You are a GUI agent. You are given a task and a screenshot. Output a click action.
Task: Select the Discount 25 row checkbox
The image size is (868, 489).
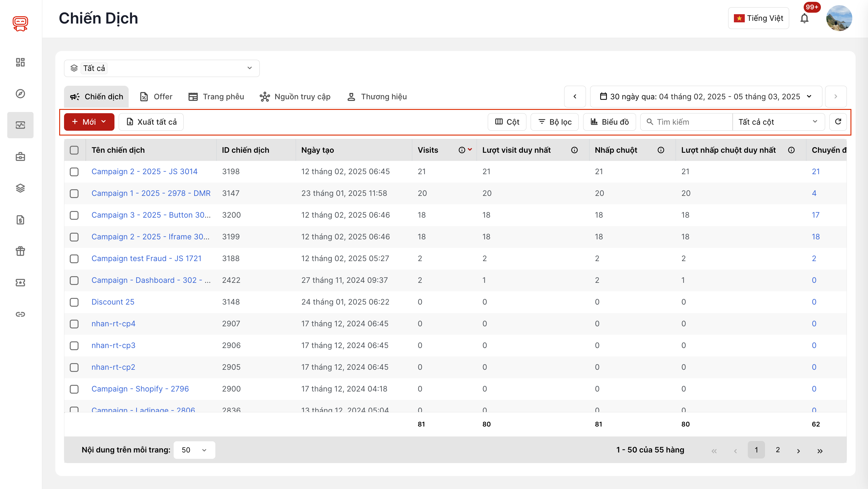(x=74, y=302)
